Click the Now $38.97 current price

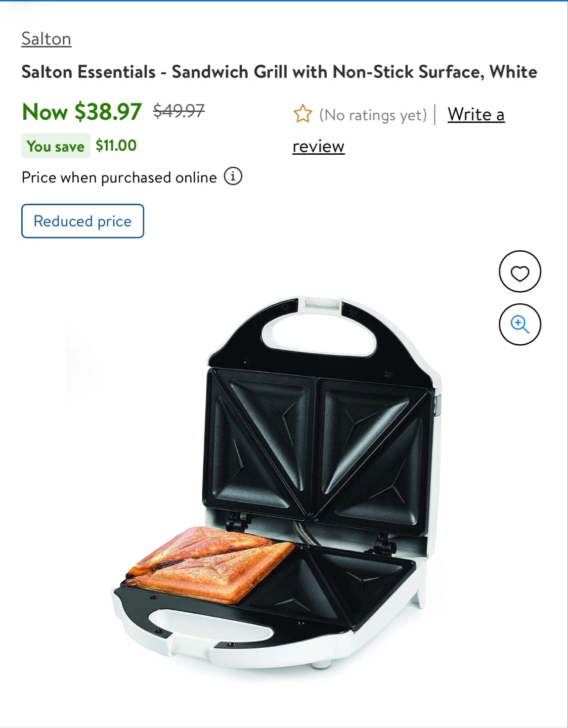click(x=81, y=112)
